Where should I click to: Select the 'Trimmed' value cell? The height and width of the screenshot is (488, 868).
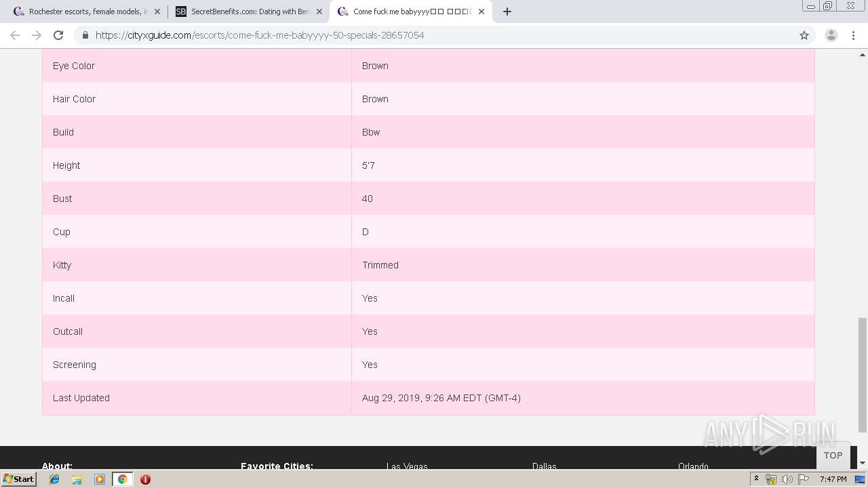583,265
